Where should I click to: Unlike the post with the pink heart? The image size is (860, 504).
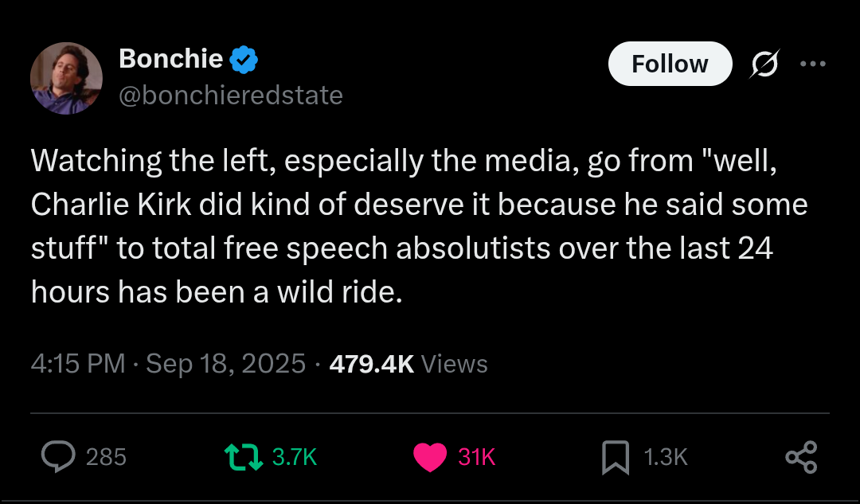coord(430,457)
